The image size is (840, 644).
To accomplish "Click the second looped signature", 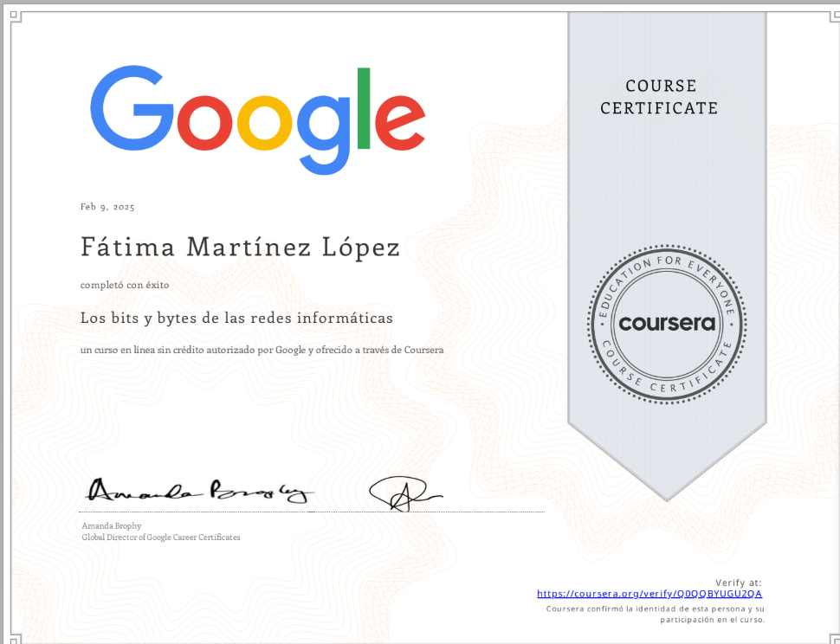I will click(405, 493).
